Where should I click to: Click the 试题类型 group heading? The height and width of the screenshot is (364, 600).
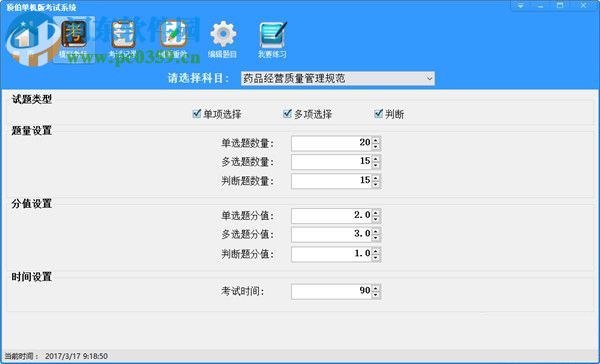[32, 100]
